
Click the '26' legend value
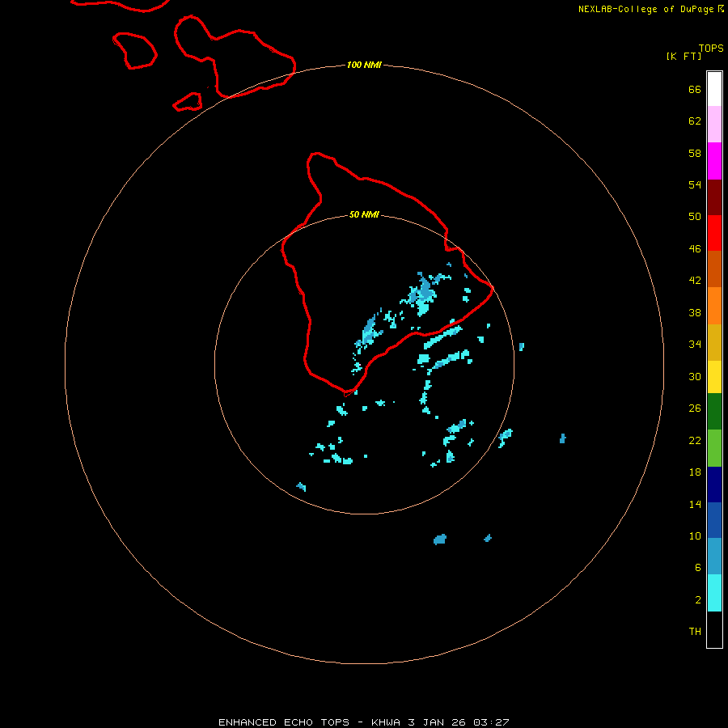tap(695, 408)
